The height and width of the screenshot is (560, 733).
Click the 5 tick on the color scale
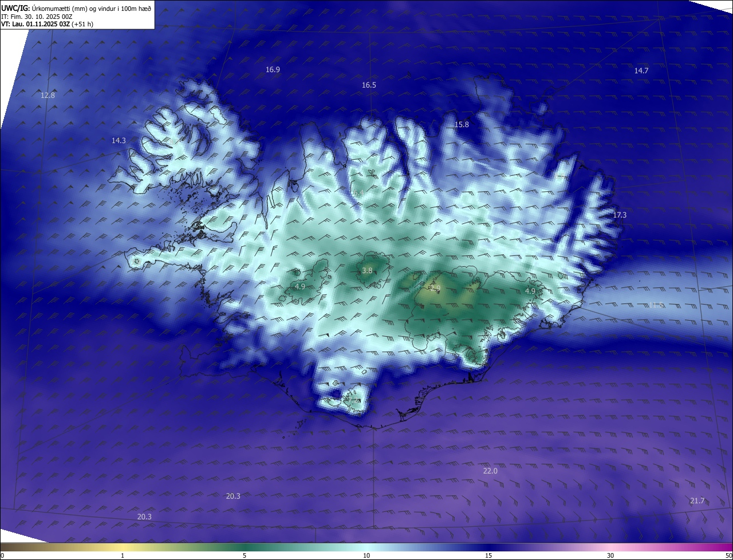point(245,555)
